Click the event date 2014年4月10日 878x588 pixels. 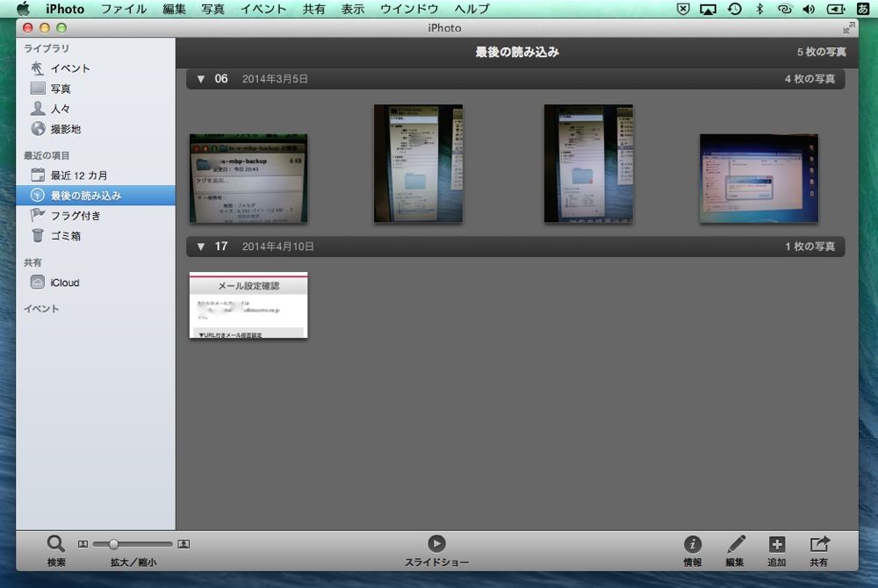click(x=277, y=247)
